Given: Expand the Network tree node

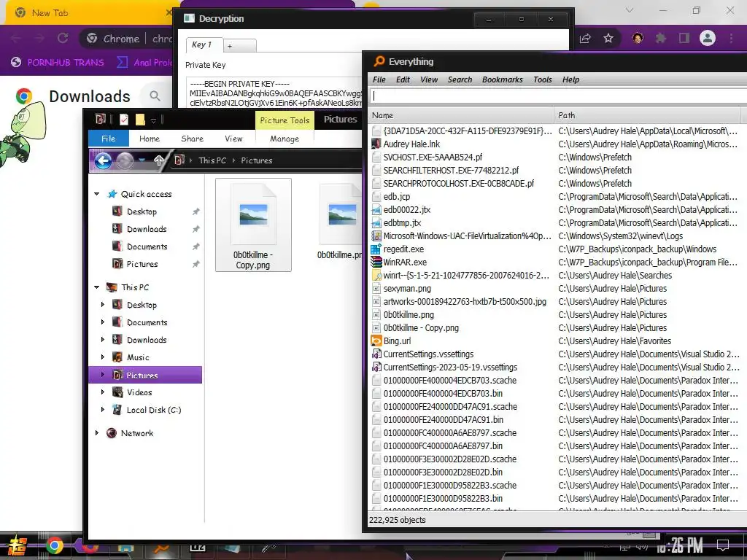Looking at the screenshot, I should click(97, 433).
